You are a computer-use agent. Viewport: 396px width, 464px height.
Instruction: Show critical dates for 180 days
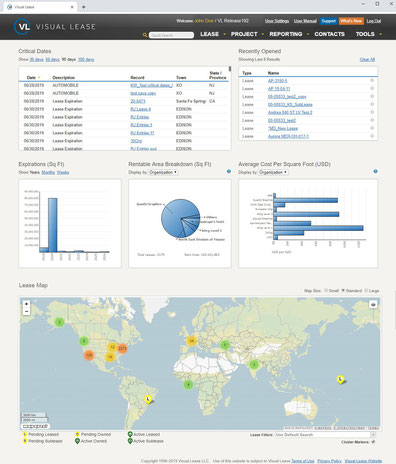tap(86, 59)
